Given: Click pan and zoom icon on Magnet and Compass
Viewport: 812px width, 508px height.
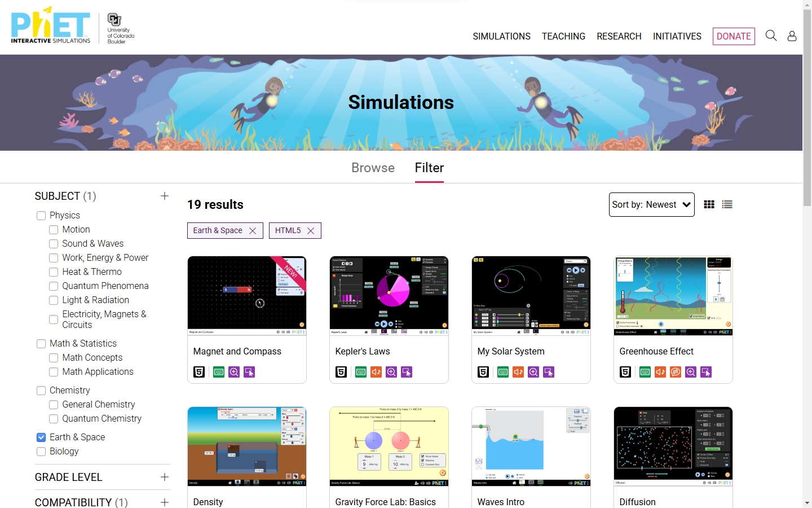Looking at the screenshot, I should [x=234, y=372].
